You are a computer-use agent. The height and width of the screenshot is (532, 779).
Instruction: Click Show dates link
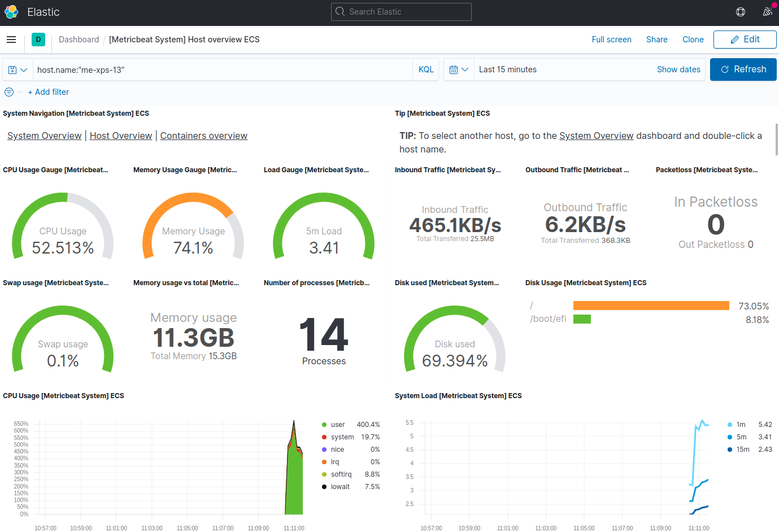678,69
